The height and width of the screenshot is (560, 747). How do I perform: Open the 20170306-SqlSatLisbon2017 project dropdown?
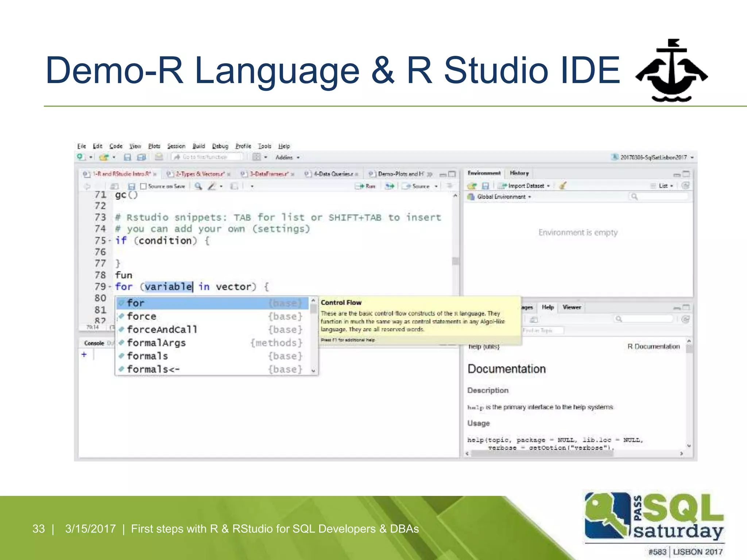click(653, 157)
